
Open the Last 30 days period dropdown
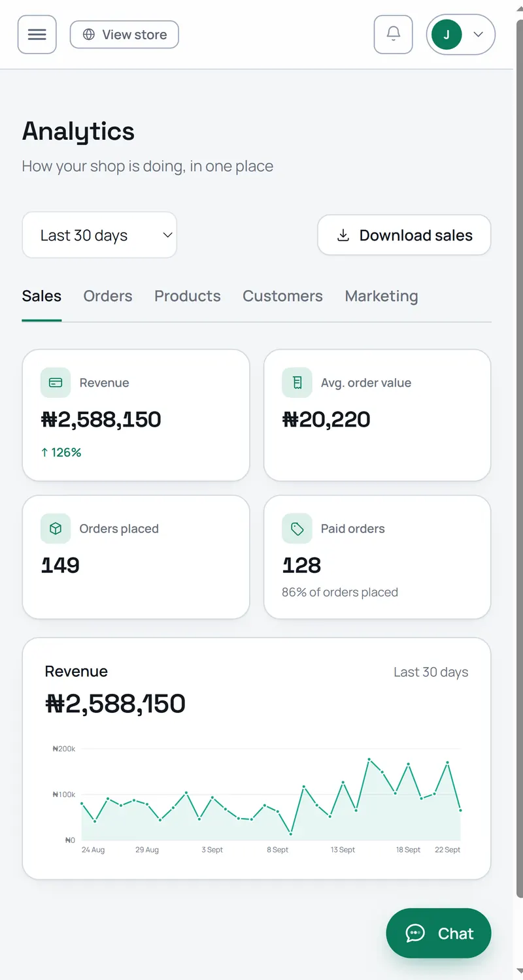99,235
